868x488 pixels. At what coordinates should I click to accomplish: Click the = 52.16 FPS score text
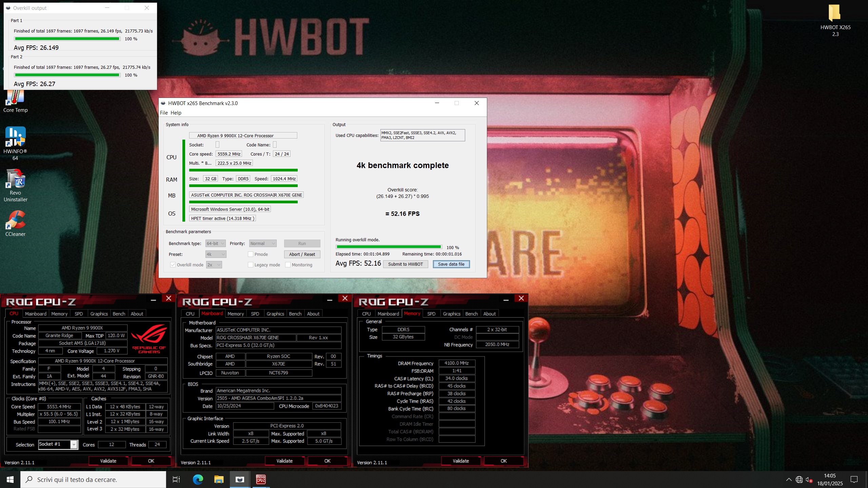[x=402, y=214]
